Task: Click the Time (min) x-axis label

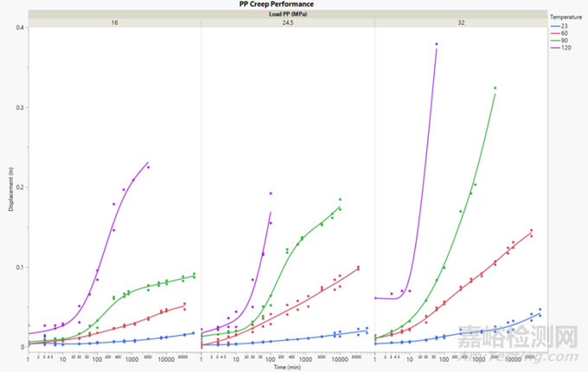Action: click(x=288, y=368)
